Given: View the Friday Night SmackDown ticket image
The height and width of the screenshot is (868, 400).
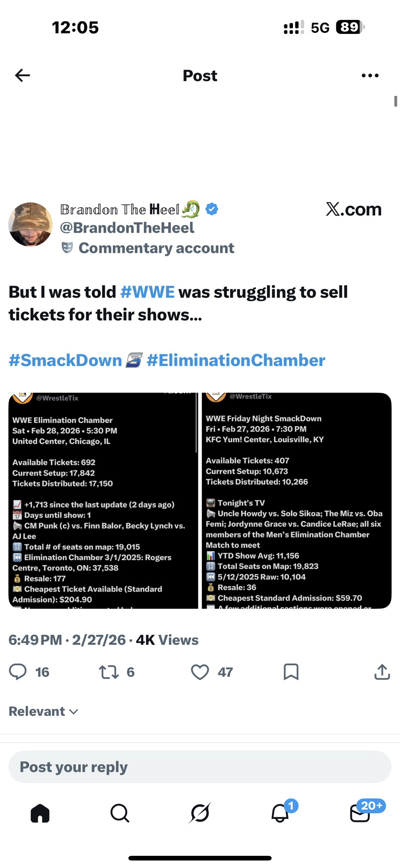Looking at the screenshot, I should click(297, 500).
